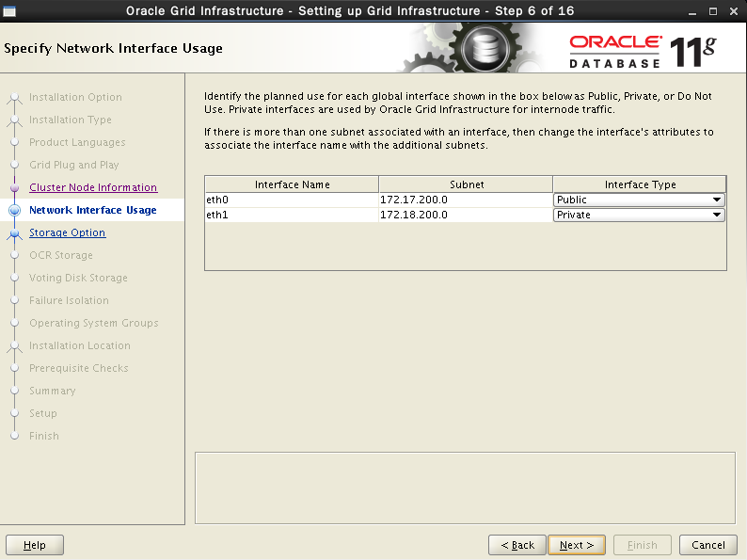This screenshot has width=747, height=560.
Task: Click the Subnet column header
Action: pyautogui.click(x=466, y=184)
